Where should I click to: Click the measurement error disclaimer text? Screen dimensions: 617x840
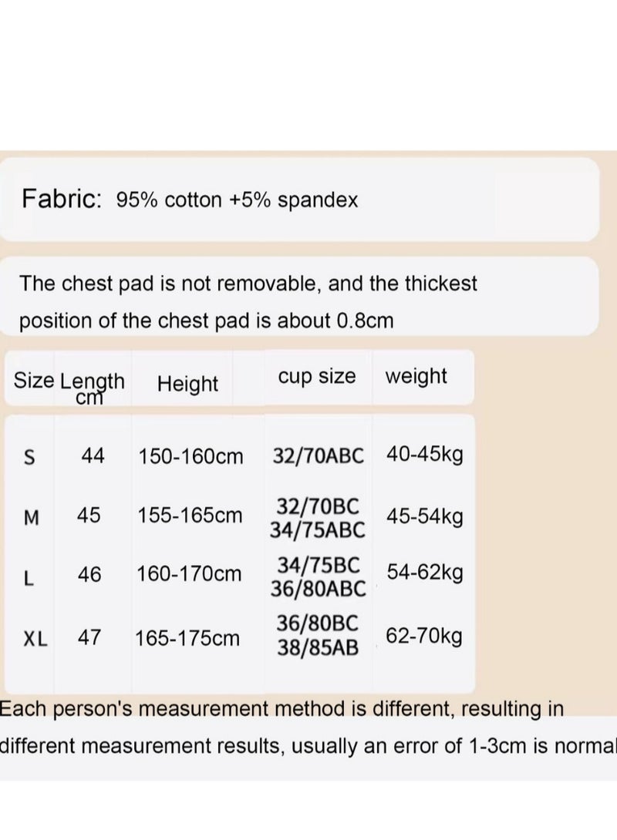tap(308, 727)
